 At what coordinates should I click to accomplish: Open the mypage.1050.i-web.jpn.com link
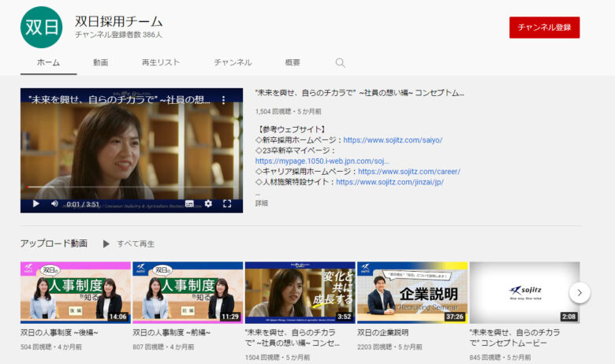[x=322, y=161]
